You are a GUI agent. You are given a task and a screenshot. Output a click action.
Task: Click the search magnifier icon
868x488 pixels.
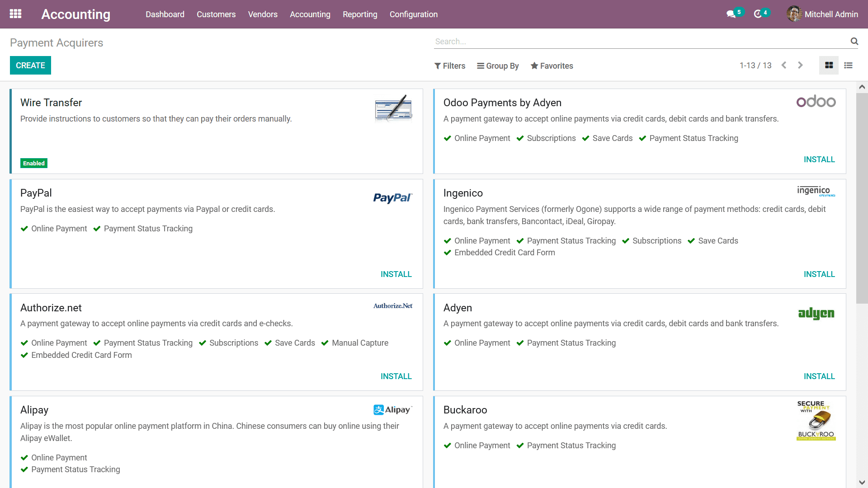click(x=854, y=41)
